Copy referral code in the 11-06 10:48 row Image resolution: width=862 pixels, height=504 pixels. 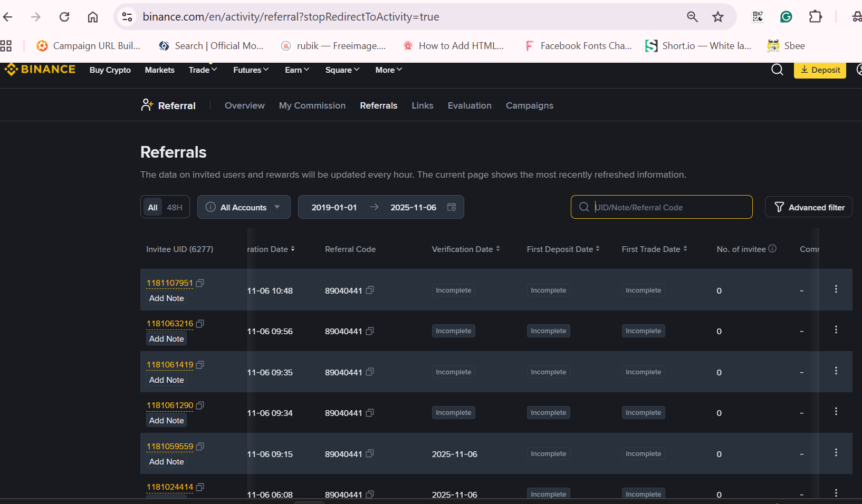[x=370, y=290]
